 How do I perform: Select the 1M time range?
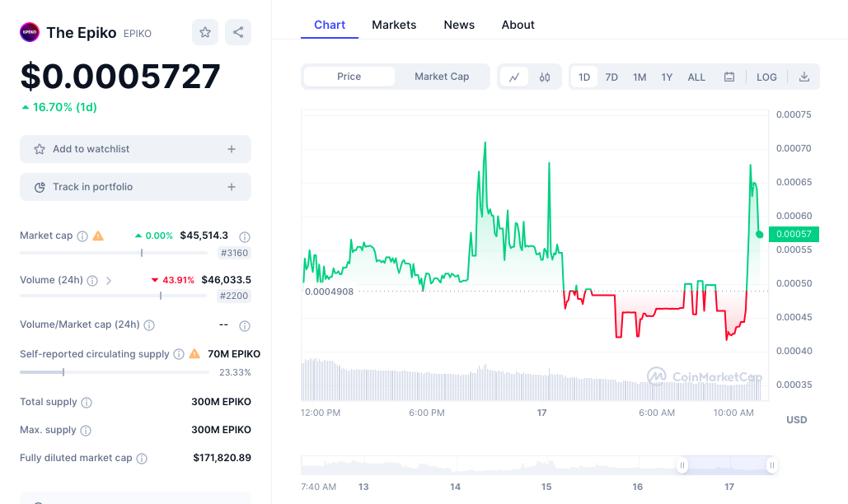point(640,77)
